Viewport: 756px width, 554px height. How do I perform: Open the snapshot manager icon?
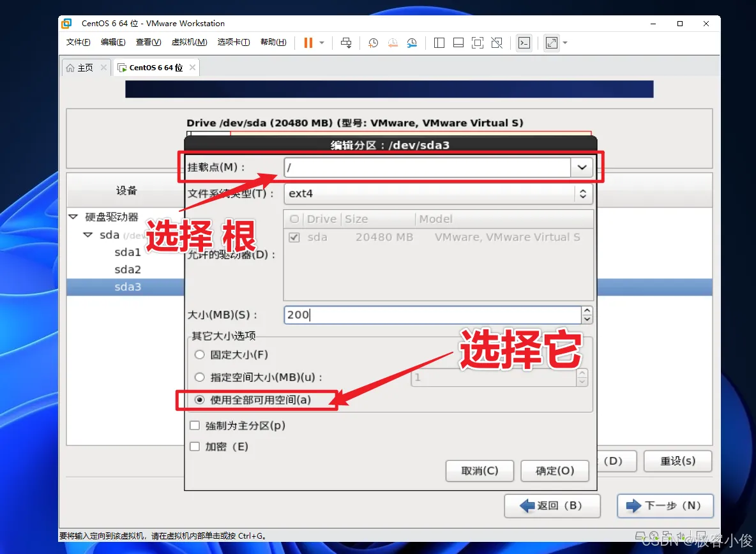point(412,43)
